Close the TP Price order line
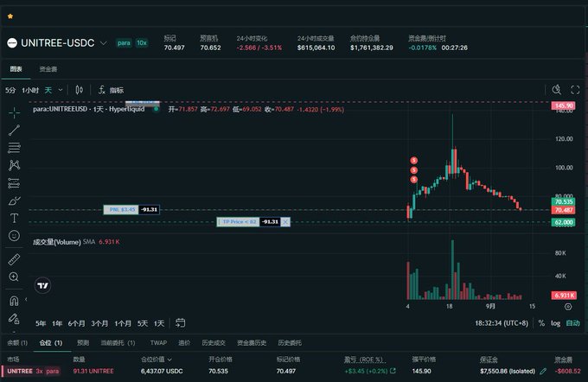Viewport: 588px width, 382px height. pyautogui.click(x=285, y=222)
